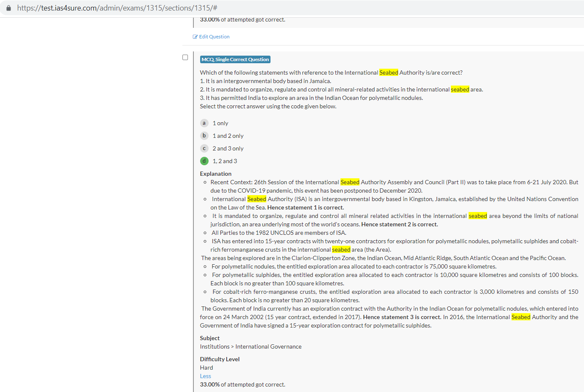Click the 'Hard' difficulty level value
Screen dimensions: 584x392
pos(206,368)
